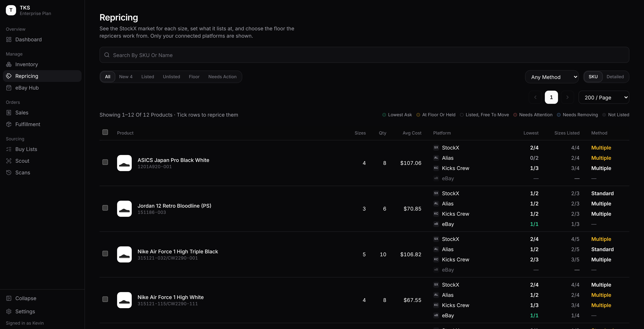
Task: Click the next page arrow
Action: (568, 97)
